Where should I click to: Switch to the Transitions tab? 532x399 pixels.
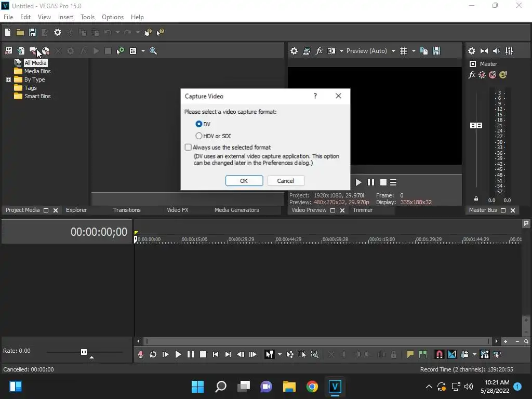(x=127, y=210)
